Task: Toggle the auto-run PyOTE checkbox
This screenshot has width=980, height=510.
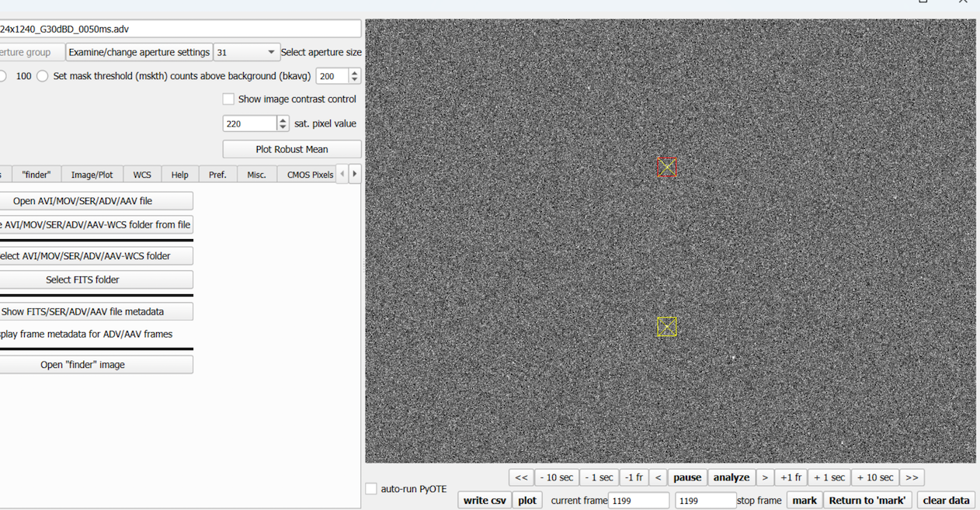Action: [x=371, y=489]
